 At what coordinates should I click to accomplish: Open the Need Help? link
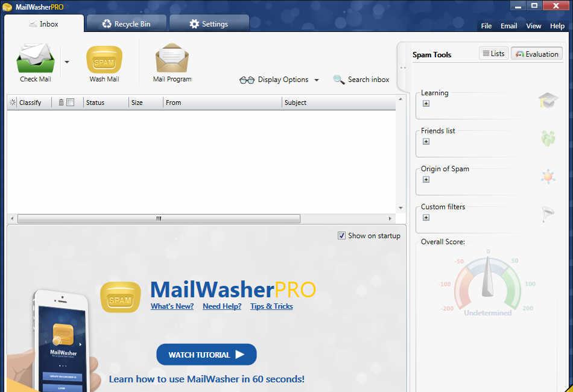pyautogui.click(x=222, y=306)
